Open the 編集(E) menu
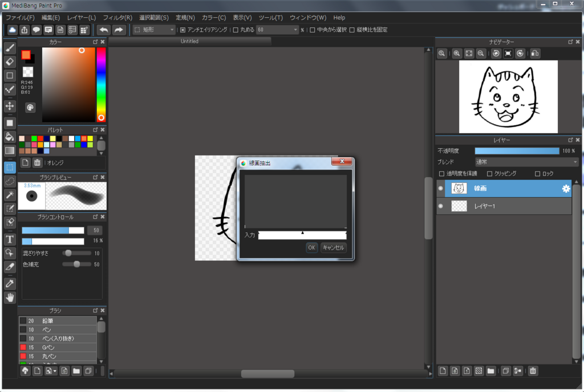 click(51, 18)
